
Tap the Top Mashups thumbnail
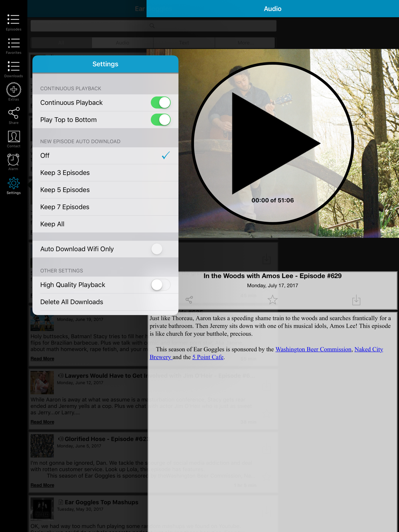point(42,509)
